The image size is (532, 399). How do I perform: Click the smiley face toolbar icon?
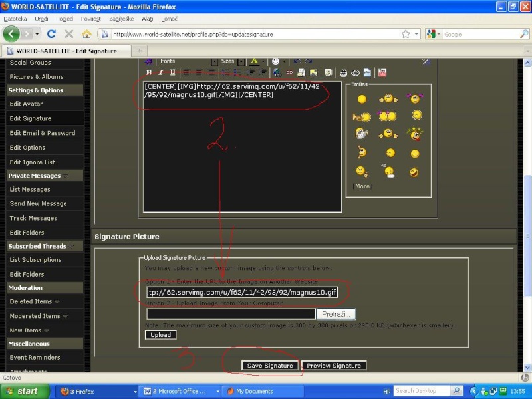click(275, 61)
